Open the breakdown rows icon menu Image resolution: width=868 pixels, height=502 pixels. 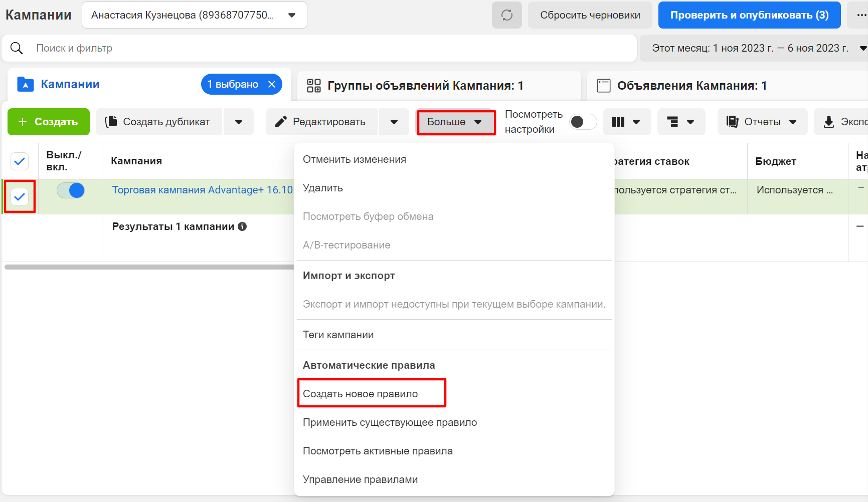[x=681, y=122]
